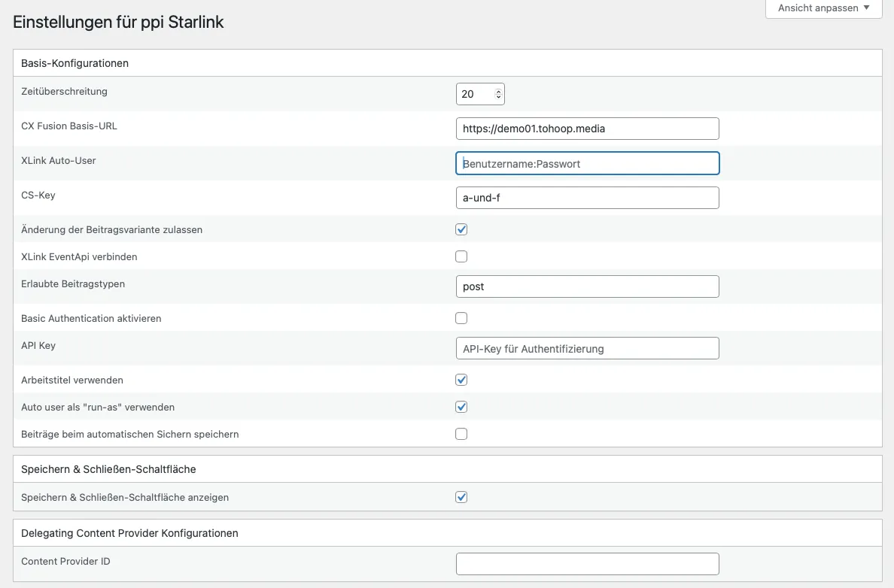Click the Speichern & Schließen-Schaltfläche section header
The height and width of the screenshot is (588, 894).
click(x=448, y=469)
